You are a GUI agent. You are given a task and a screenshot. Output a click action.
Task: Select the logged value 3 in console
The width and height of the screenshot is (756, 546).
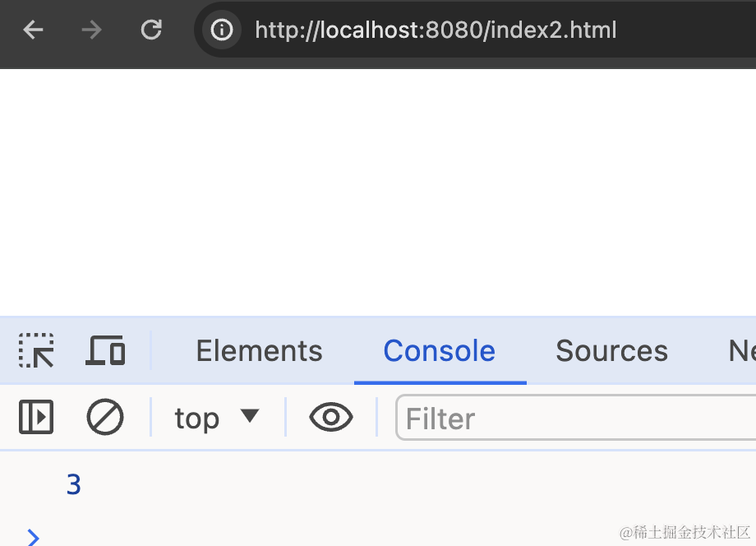click(74, 484)
